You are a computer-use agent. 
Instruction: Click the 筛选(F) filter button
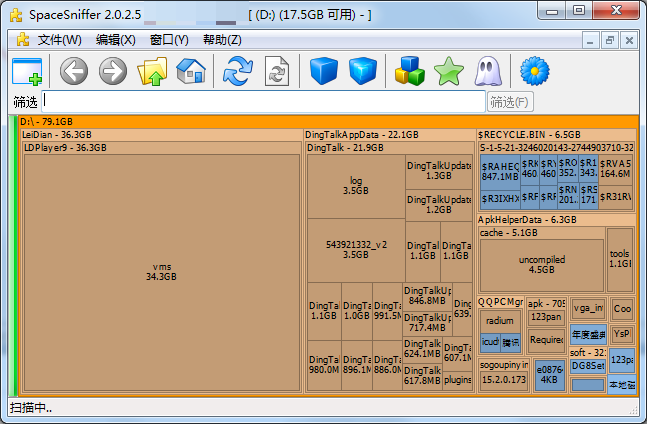[x=509, y=102]
